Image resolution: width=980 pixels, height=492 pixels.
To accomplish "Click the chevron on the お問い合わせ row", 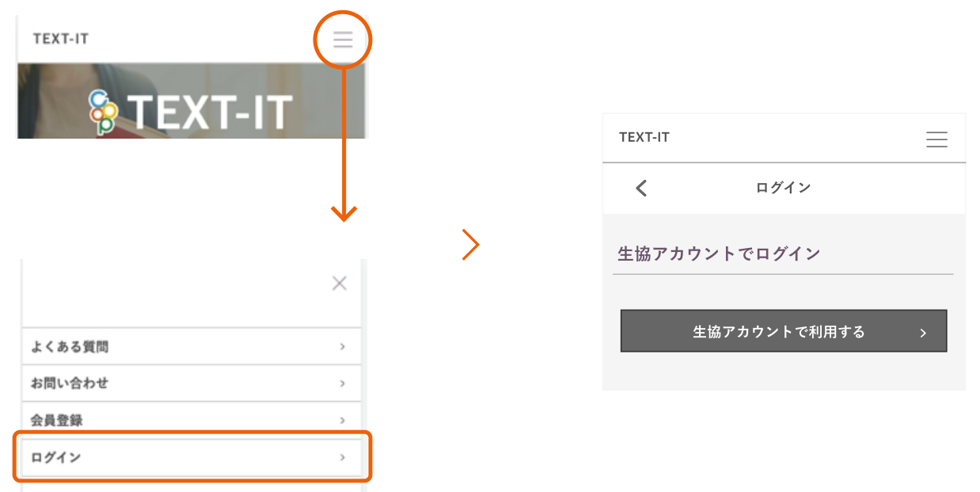I will [342, 383].
